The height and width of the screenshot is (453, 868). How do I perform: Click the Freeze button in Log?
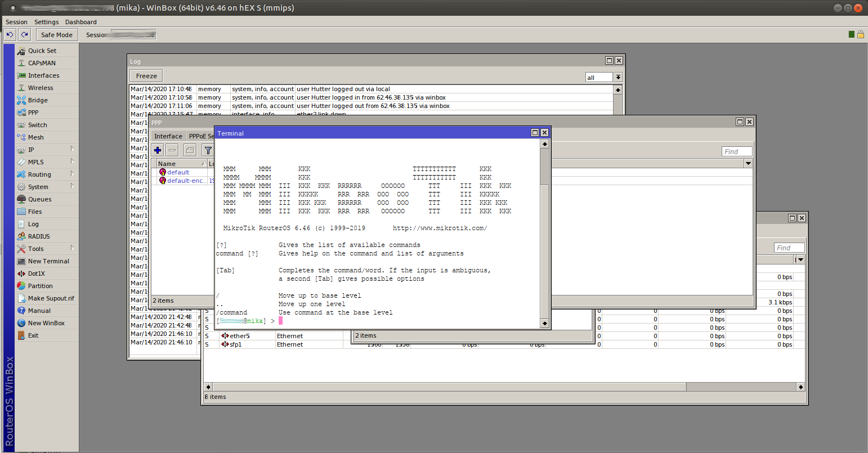[x=146, y=76]
